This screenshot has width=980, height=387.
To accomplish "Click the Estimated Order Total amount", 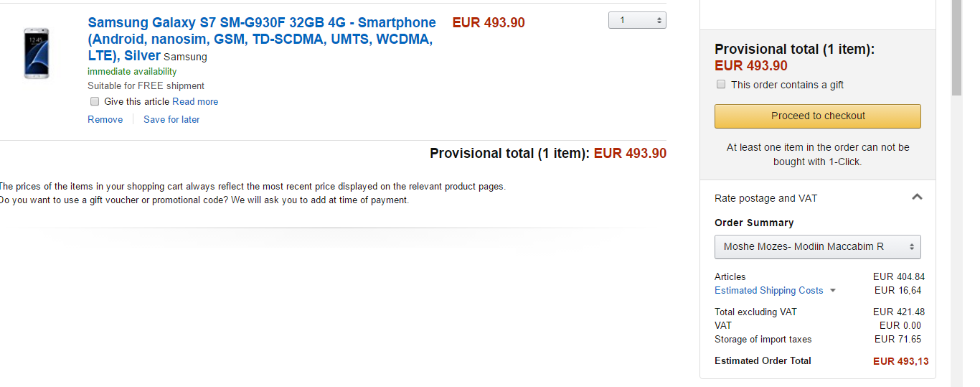I will pos(900,361).
